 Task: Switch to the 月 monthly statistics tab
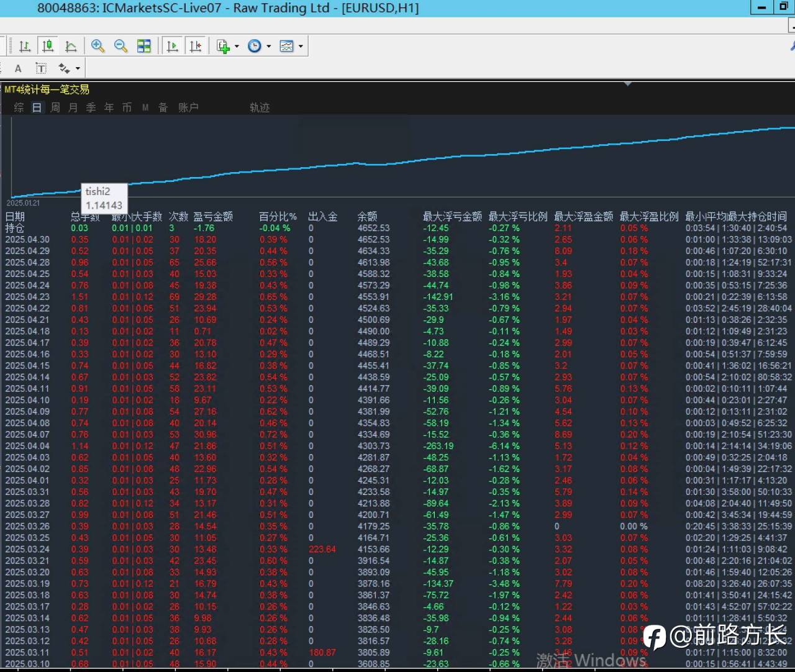click(73, 107)
